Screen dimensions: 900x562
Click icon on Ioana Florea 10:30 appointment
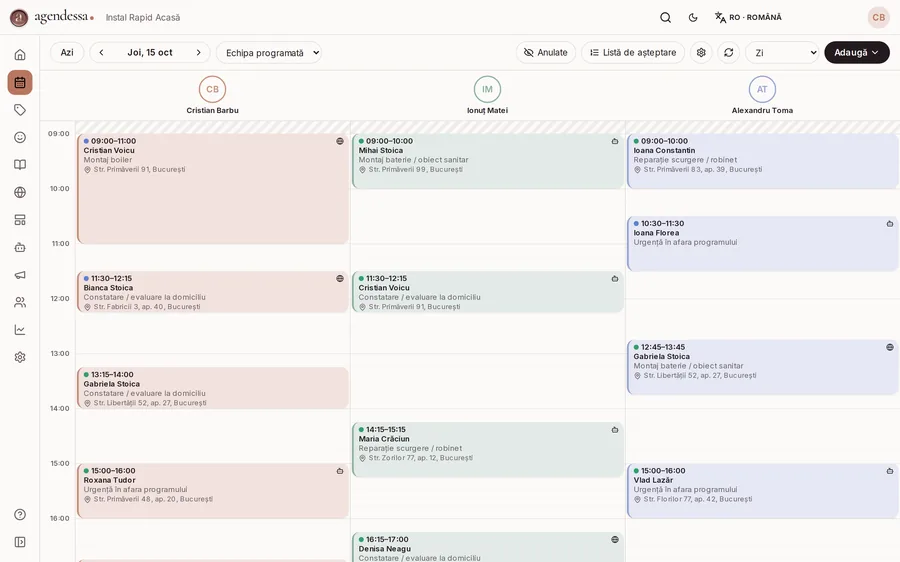[890, 224]
